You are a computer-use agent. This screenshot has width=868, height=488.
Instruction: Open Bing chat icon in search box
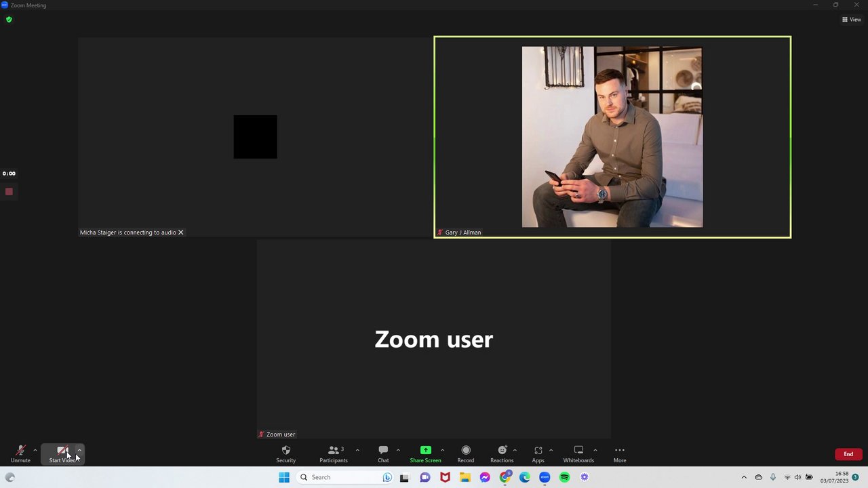point(387,477)
